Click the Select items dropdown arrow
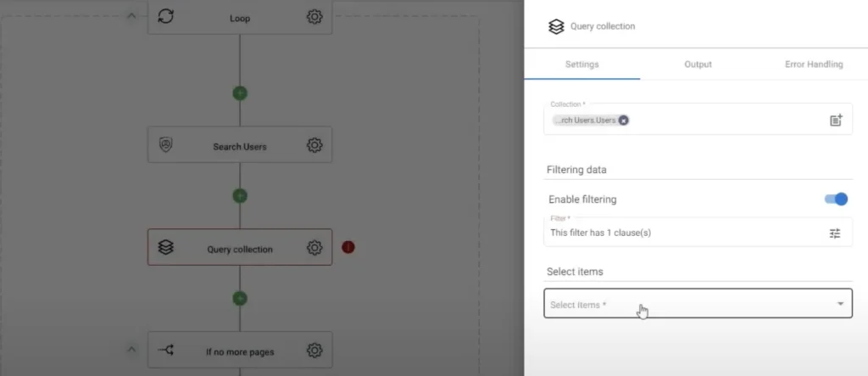The width and height of the screenshot is (868, 376). point(840,304)
